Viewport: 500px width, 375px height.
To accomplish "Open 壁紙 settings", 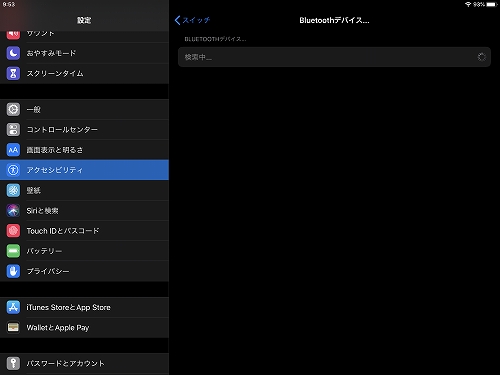I will pyautogui.click(x=84, y=190).
